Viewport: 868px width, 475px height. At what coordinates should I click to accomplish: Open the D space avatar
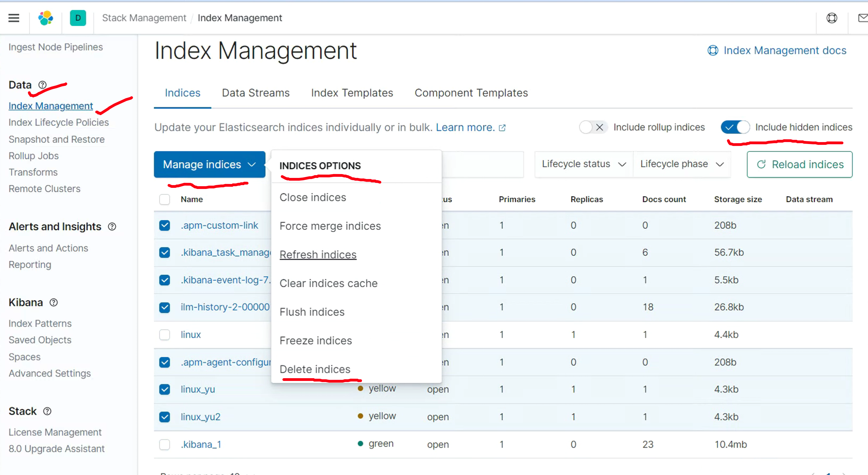tap(78, 18)
